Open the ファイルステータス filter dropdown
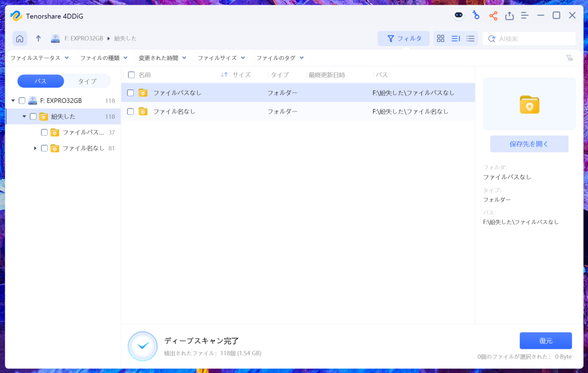 [39, 58]
